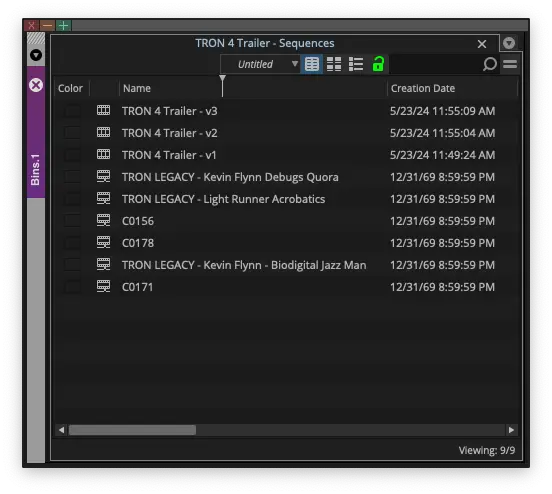Click the green plus window button
552x494 pixels.
[64, 26]
